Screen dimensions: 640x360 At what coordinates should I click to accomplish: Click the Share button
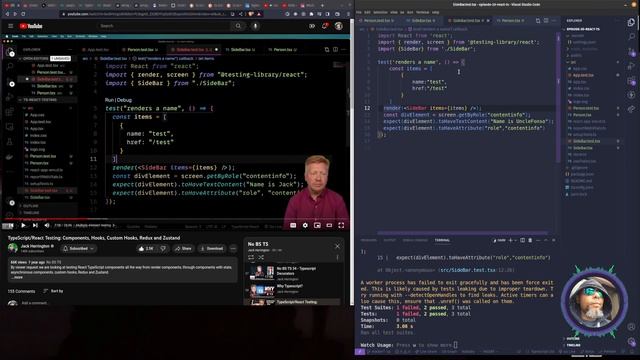click(184, 248)
